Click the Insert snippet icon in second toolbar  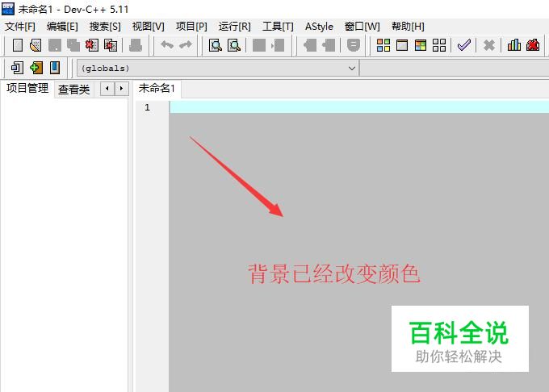pos(17,68)
